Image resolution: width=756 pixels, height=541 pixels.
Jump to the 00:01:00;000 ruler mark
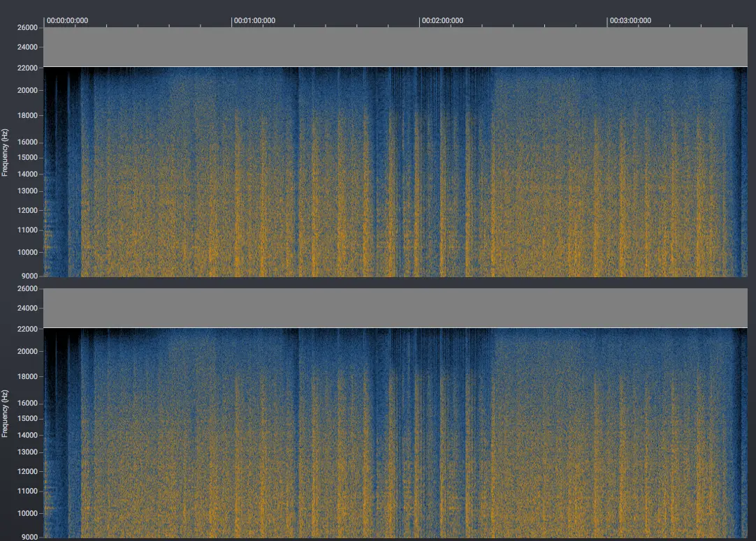coord(254,20)
